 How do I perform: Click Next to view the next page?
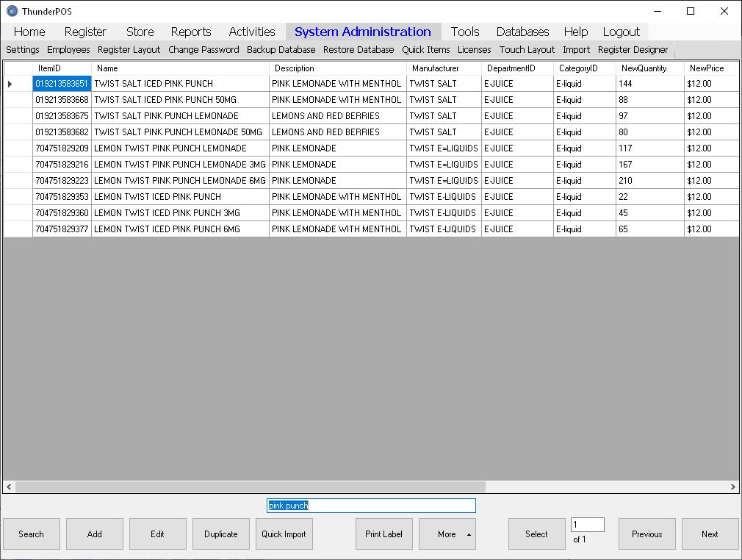pyautogui.click(x=709, y=534)
